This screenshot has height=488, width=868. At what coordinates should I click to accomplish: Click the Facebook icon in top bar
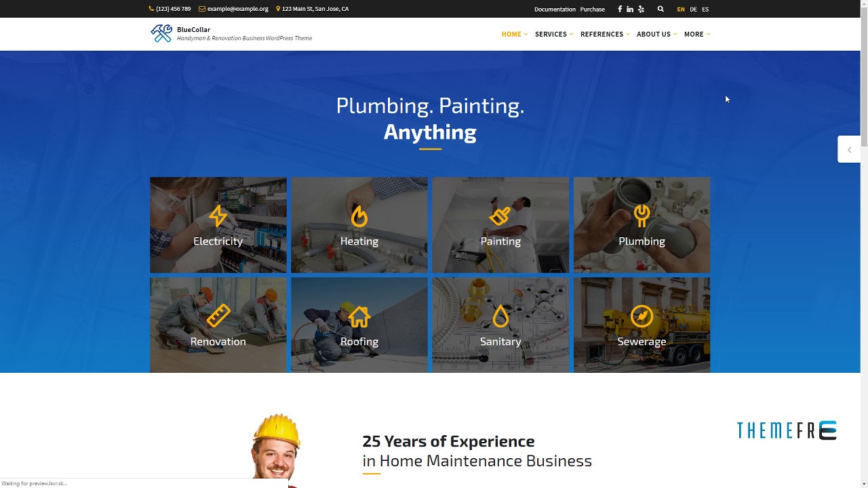[x=619, y=9]
